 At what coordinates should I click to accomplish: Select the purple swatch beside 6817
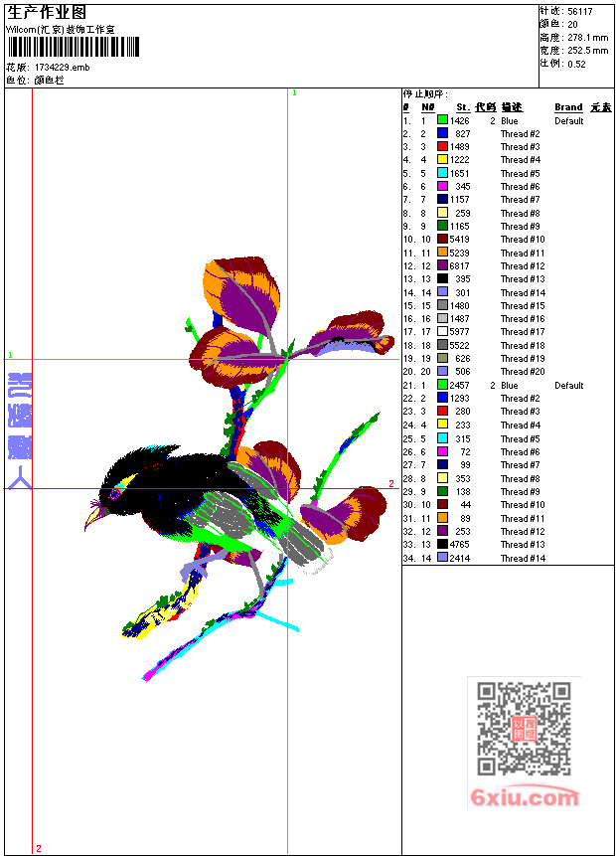(x=442, y=265)
